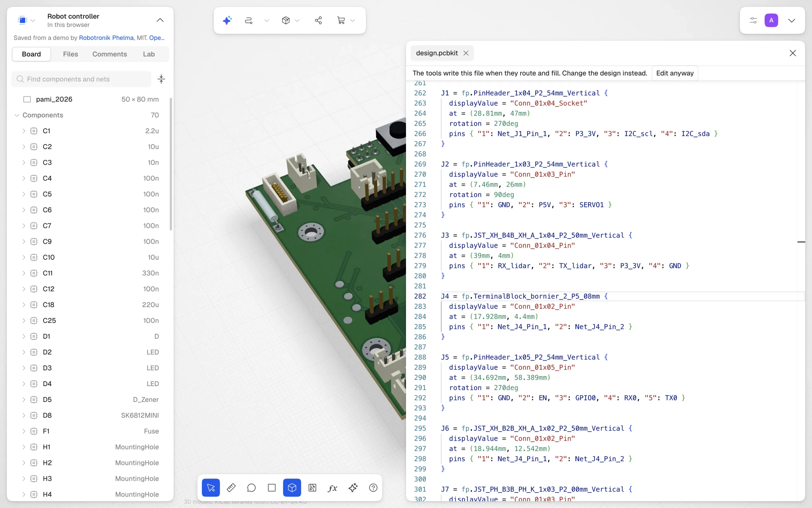Click the Edit anyway button
This screenshot has height=508, width=812.
click(x=675, y=73)
